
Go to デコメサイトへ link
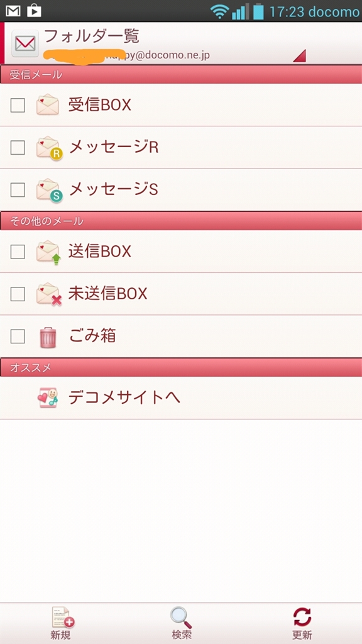click(124, 397)
